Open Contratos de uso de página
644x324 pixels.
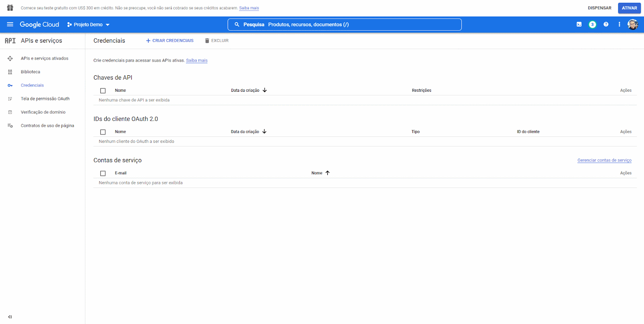point(47,126)
